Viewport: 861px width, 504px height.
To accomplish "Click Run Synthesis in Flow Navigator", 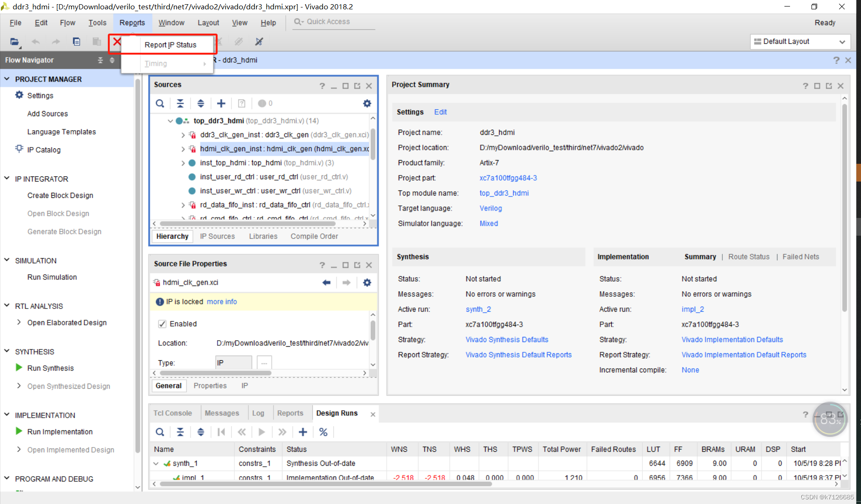I will click(50, 368).
